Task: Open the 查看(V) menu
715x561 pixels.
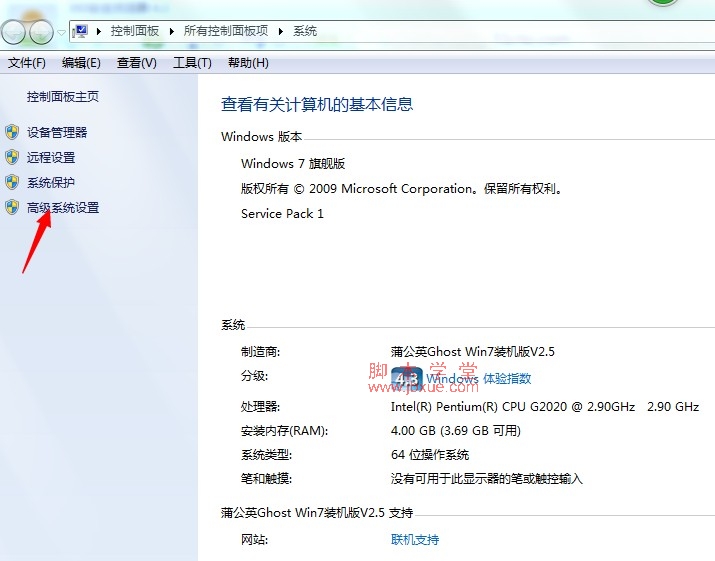Action: point(136,62)
